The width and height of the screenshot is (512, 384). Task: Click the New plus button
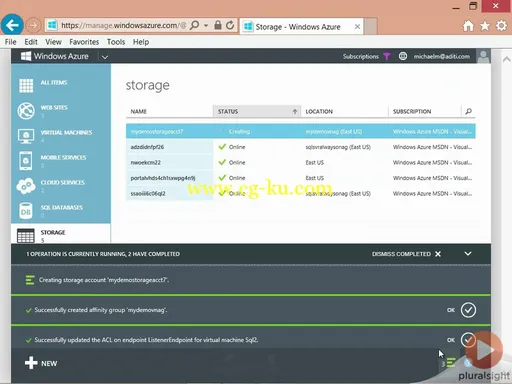(x=41, y=363)
